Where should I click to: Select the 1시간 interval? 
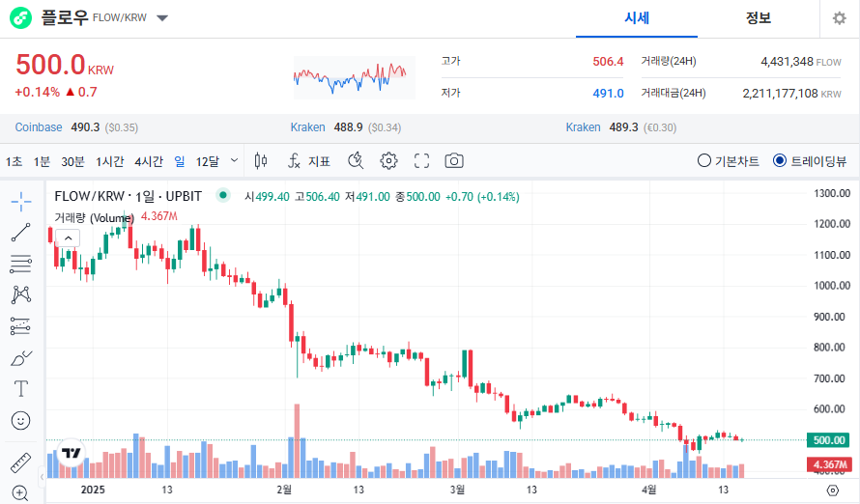coord(110,161)
